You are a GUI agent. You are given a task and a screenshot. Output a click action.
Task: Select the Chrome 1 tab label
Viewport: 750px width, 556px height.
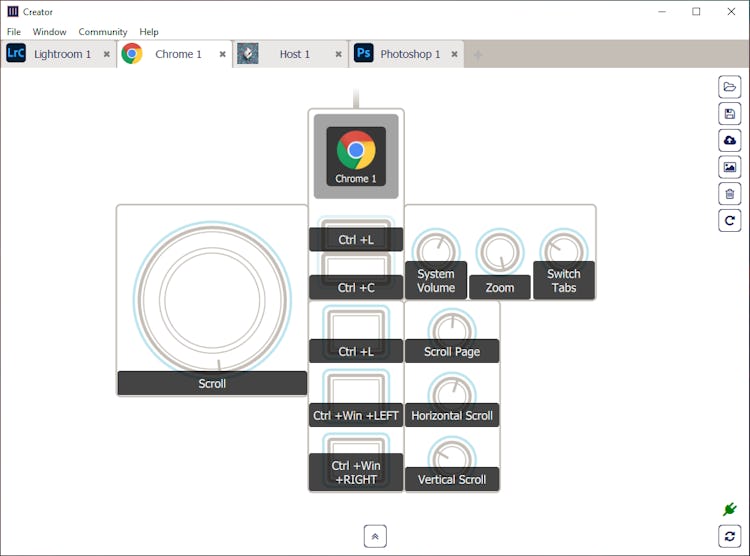click(178, 54)
